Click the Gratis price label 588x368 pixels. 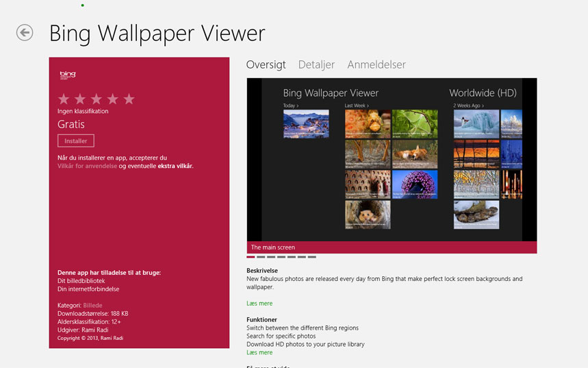tap(71, 124)
